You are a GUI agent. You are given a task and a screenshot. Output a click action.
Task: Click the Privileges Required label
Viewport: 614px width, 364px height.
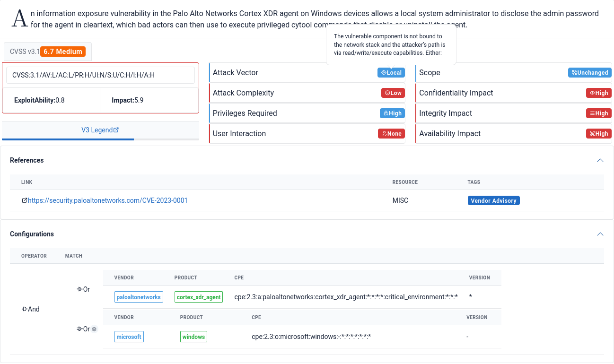245,113
